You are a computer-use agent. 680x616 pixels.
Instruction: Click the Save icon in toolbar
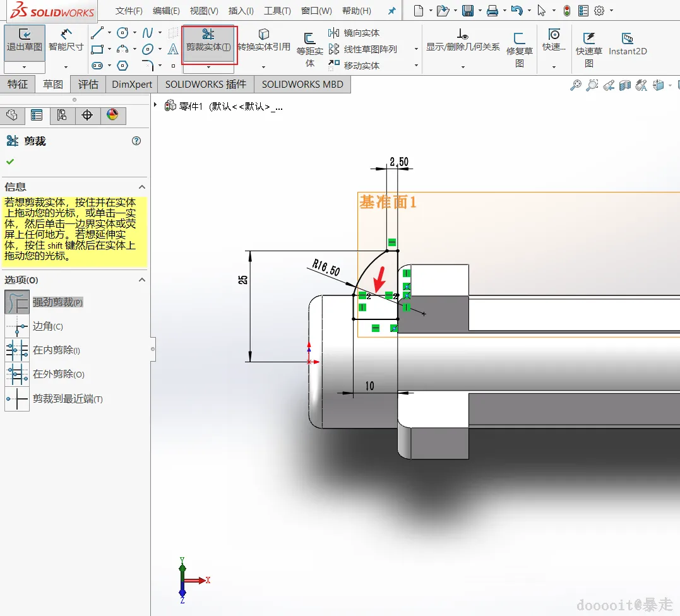(x=468, y=11)
